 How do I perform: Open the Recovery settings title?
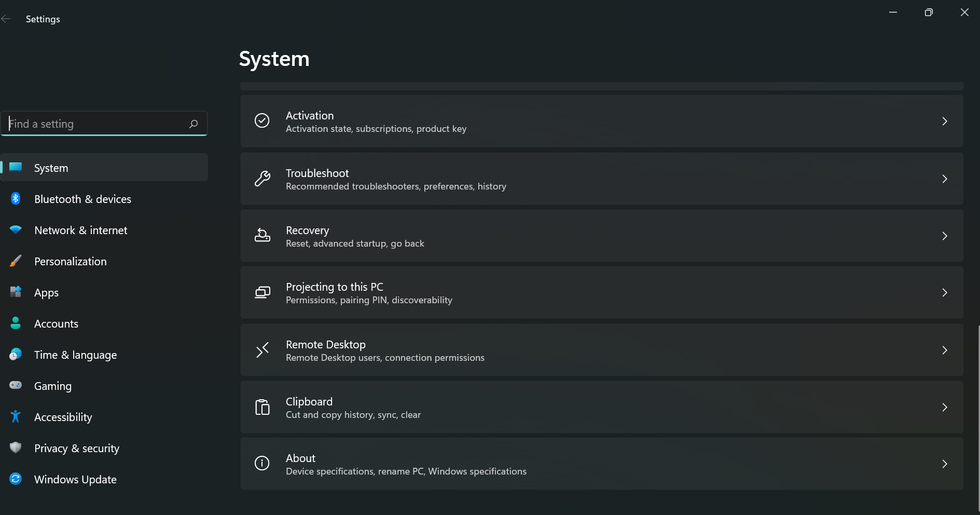(x=308, y=231)
